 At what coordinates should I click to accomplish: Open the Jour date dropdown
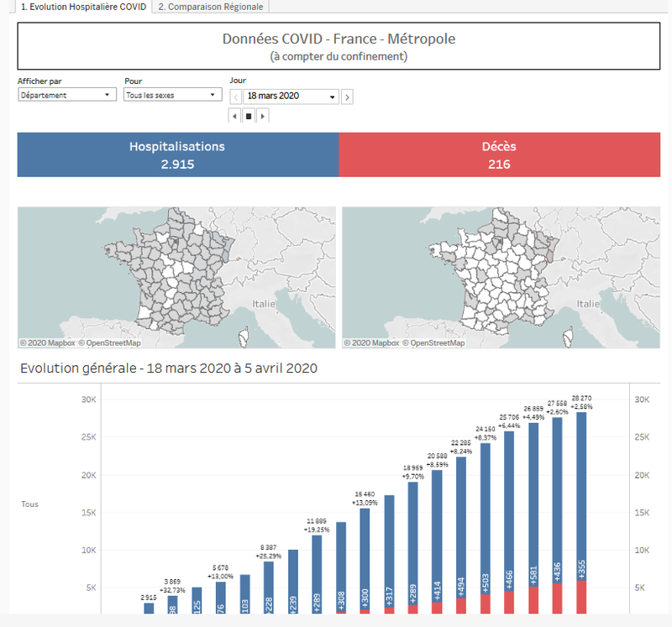click(291, 97)
